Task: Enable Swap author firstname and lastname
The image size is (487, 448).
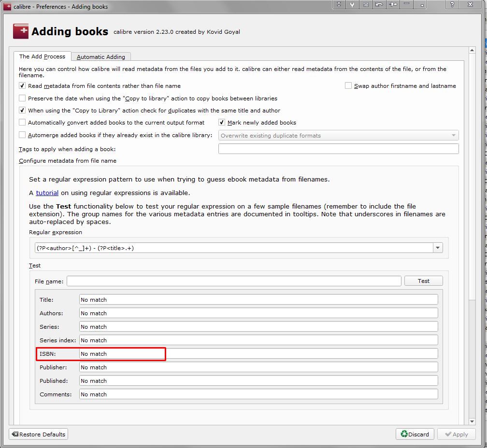Action: point(348,85)
